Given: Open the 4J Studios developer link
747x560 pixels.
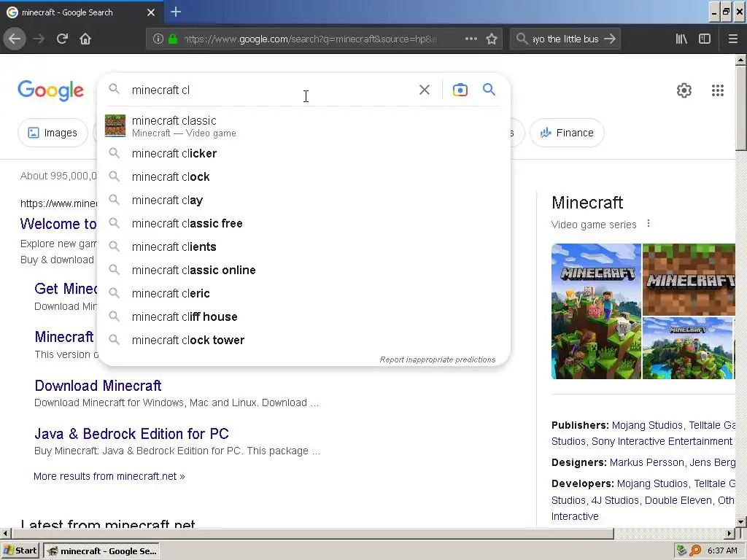Looking at the screenshot, I should [x=616, y=500].
